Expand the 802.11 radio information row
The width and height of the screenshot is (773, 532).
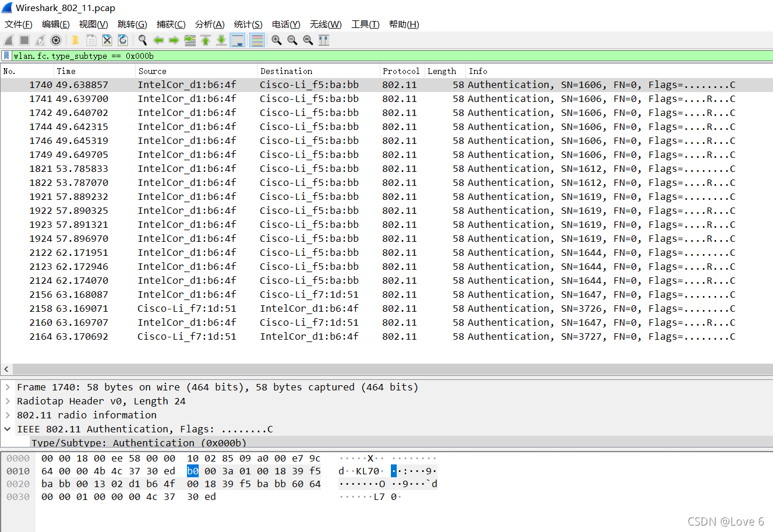[x=8, y=415]
